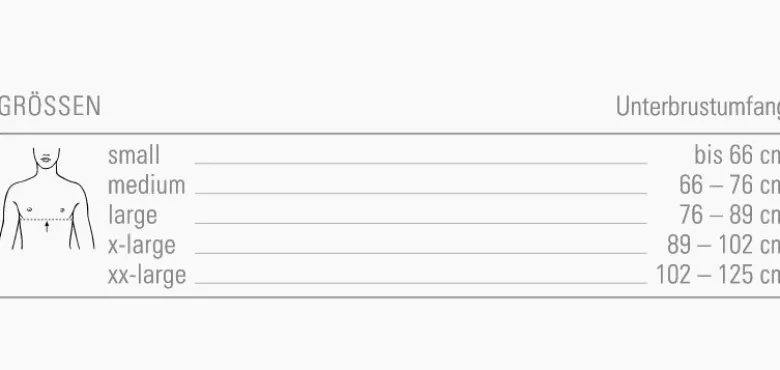
Task: Click the x-large size label
Action: tap(142, 245)
